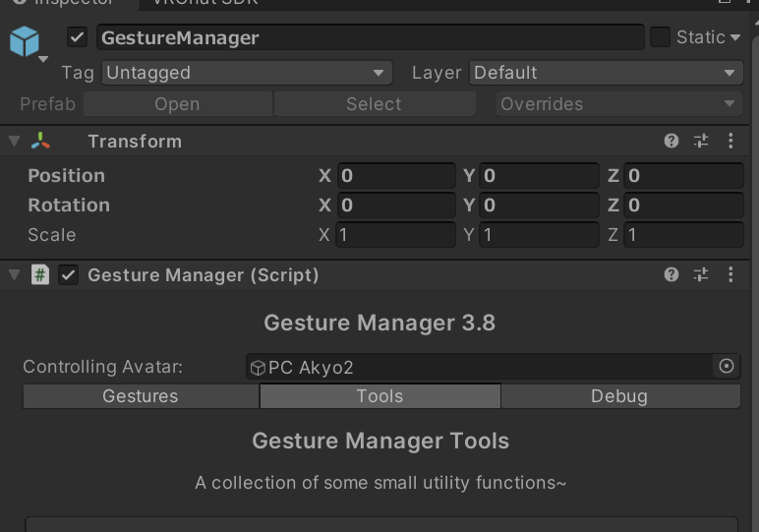Open Gesture Manager preset sliders icon

(700, 274)
